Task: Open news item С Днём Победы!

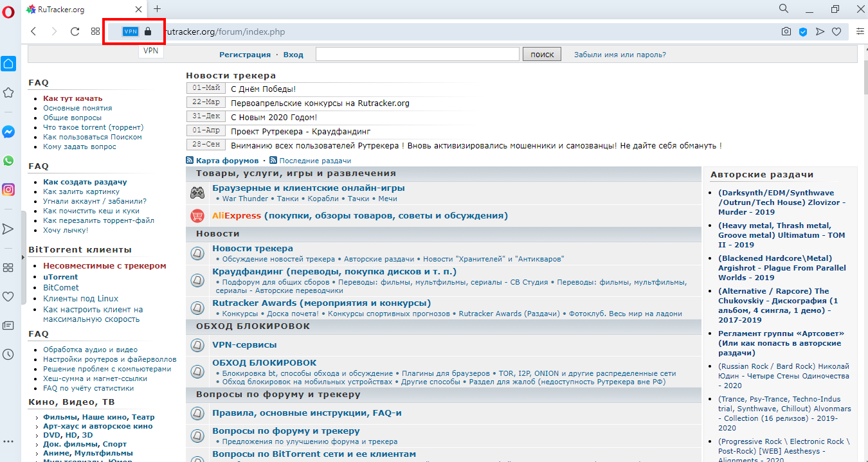Action: pyautogui.click(x=263, y=89)
